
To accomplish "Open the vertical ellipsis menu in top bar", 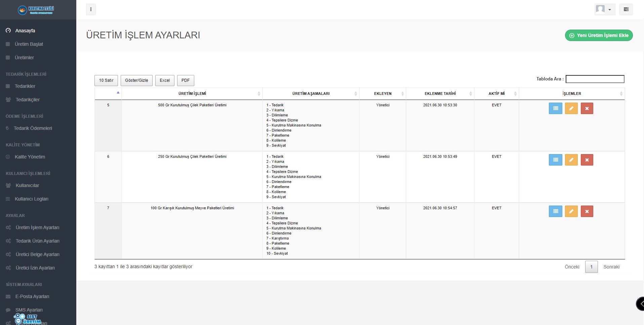I will coord(91,9).
